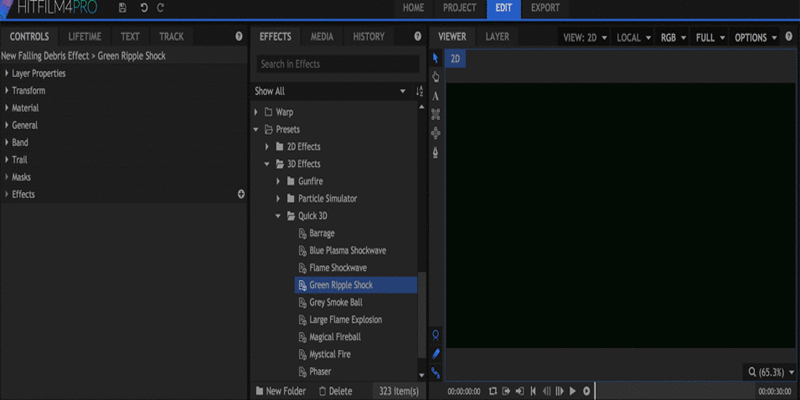Open the History tab
Screen dimensions: 800x400
click(x=369, y=36)
